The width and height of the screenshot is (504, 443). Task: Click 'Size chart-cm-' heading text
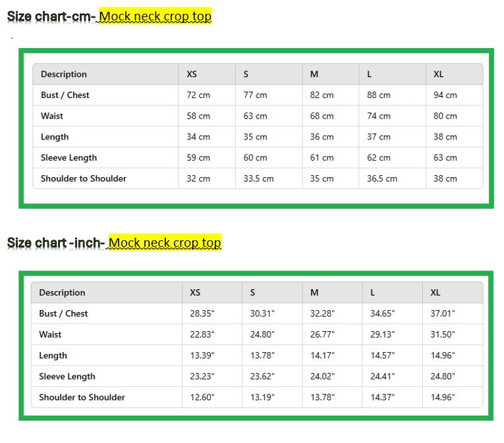51,16
